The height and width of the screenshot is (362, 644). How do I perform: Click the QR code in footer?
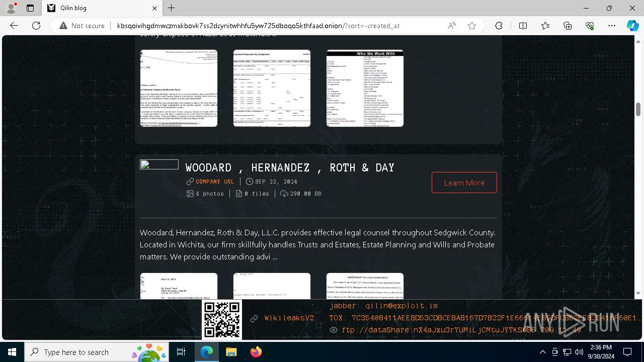coord(222,320)
